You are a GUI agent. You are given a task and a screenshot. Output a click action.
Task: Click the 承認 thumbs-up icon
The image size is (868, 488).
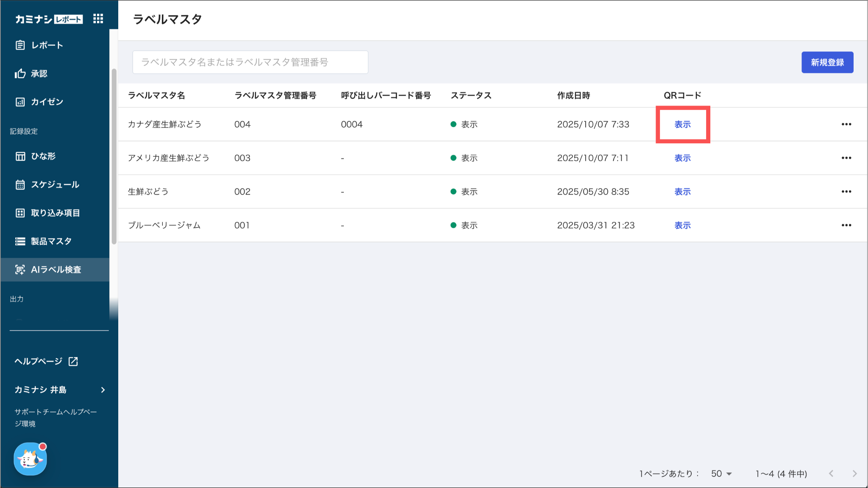tap(20, 74)
